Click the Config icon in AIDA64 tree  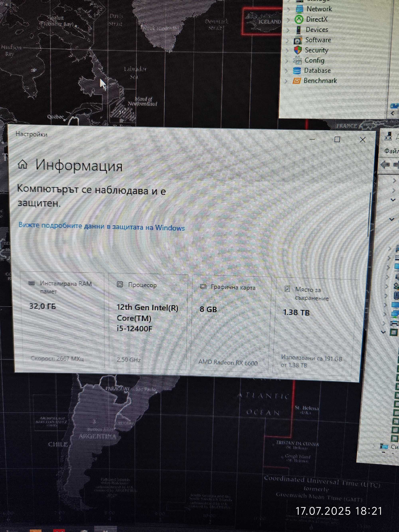point(297,60)
